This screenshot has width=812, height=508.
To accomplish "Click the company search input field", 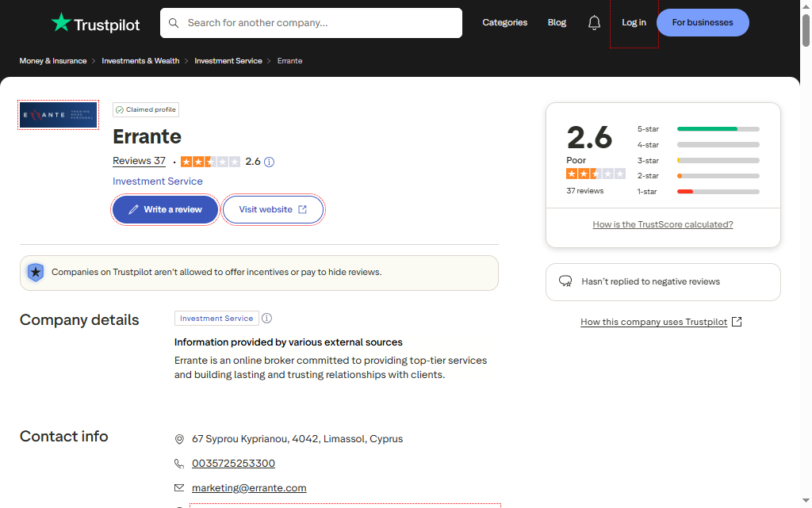I will 311,23.
